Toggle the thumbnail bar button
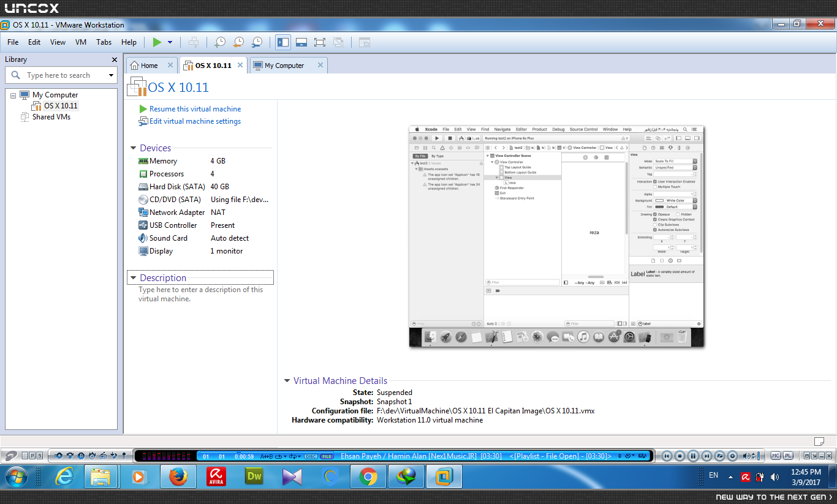The width and height of the screenshot is (837, 504). coord(301,42)
